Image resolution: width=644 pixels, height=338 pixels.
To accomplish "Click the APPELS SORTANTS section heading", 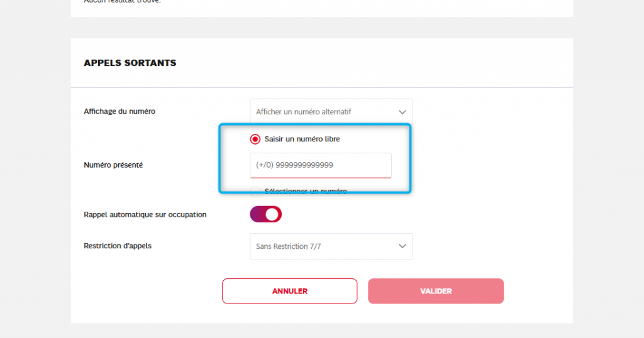I will pyautogui.click(x=130, y=63).
